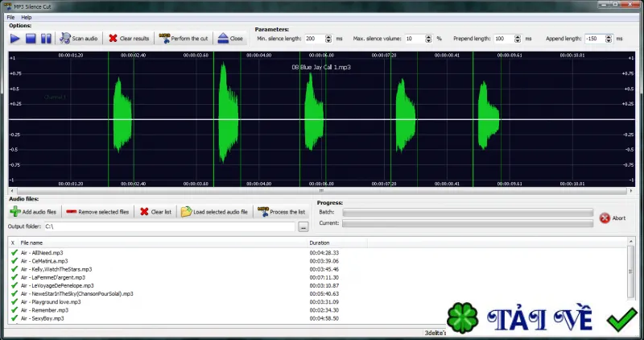Image resolution: width=644 pixels, height=340 pixels.
Task: Pause playback with the blue Pause button
Action: (x=46, y=39)
